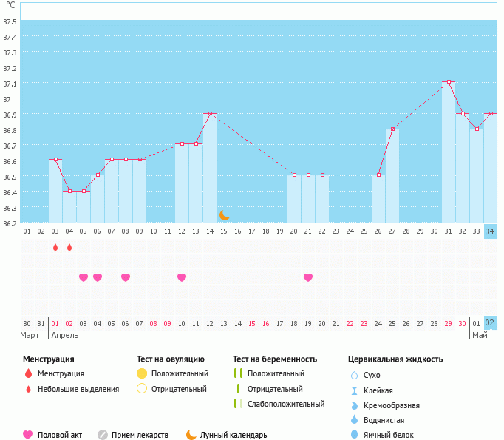Screen dimensions: 504x440
Task: Click the menstruation drop on cycle day 04
Action: click(x=69, y=247)
